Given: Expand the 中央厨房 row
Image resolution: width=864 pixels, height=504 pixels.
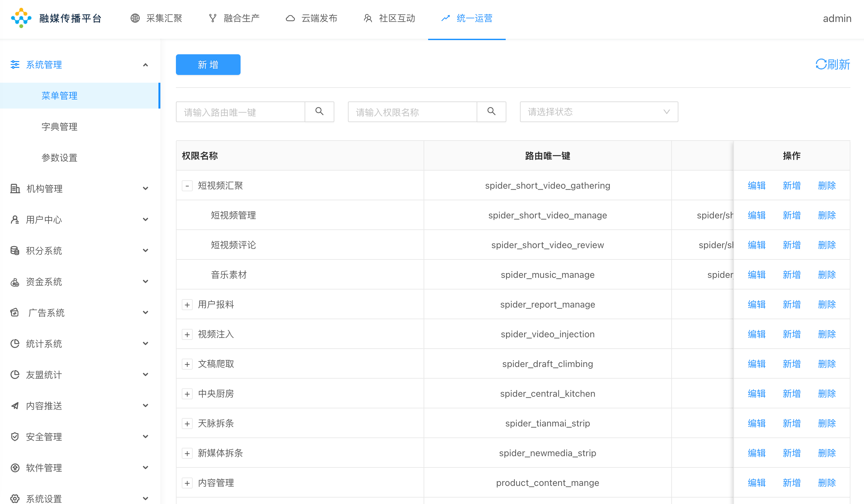Looking at the screenshot, I should point(187,394).
